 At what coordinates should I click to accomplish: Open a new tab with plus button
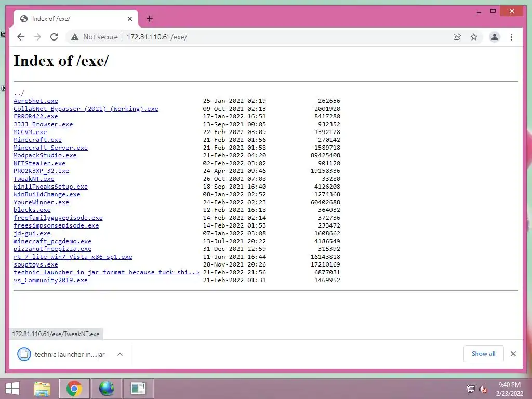tap(150, 19)
